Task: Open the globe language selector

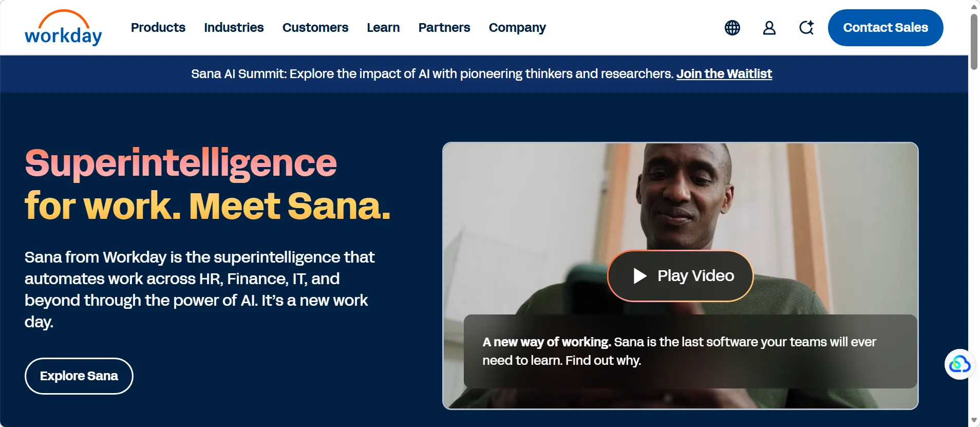Action: (x=732, y=28)
